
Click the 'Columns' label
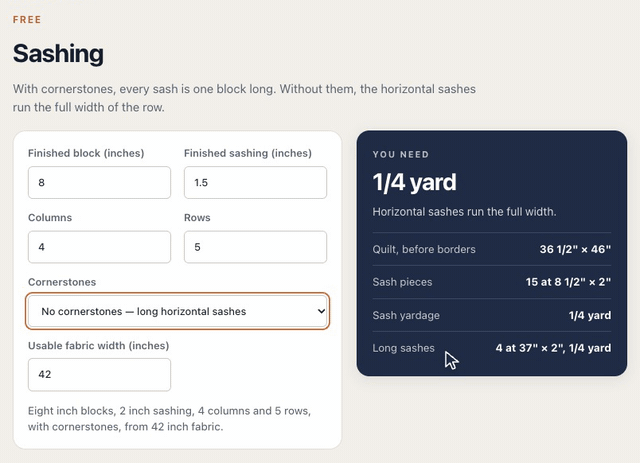[x=50, y=218]
